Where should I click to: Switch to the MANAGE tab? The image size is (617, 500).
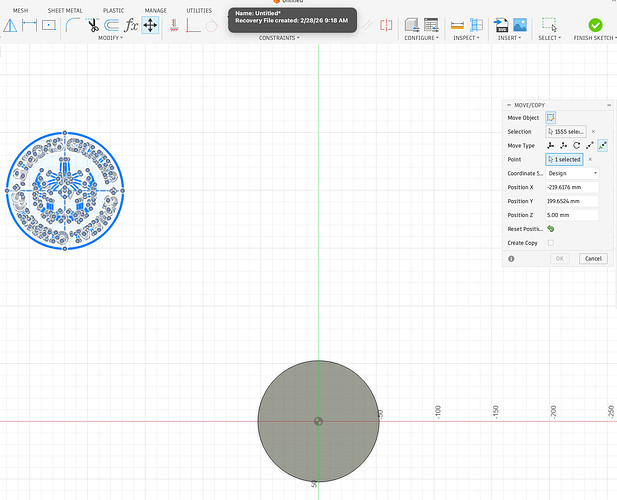pos(155,11)
